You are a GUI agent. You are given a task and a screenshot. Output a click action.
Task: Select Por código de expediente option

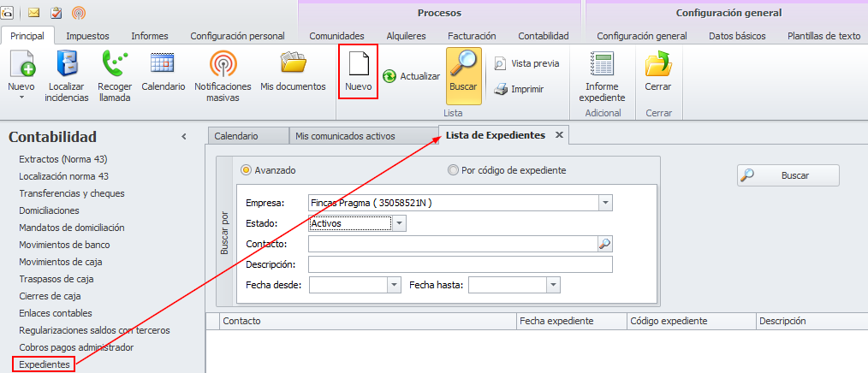tap(507, 170)
